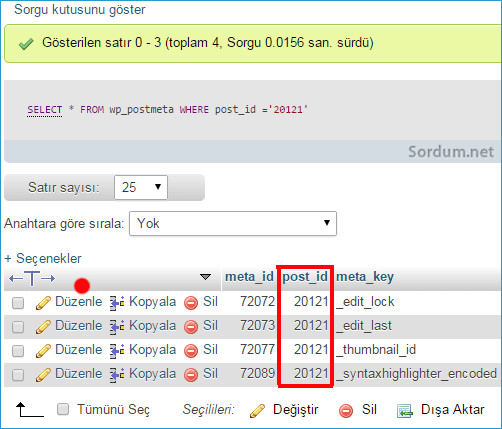This screenshot has height=429, width=502.
Task: Click Düzenle link in the 72072 row
Action: (79, 301)
